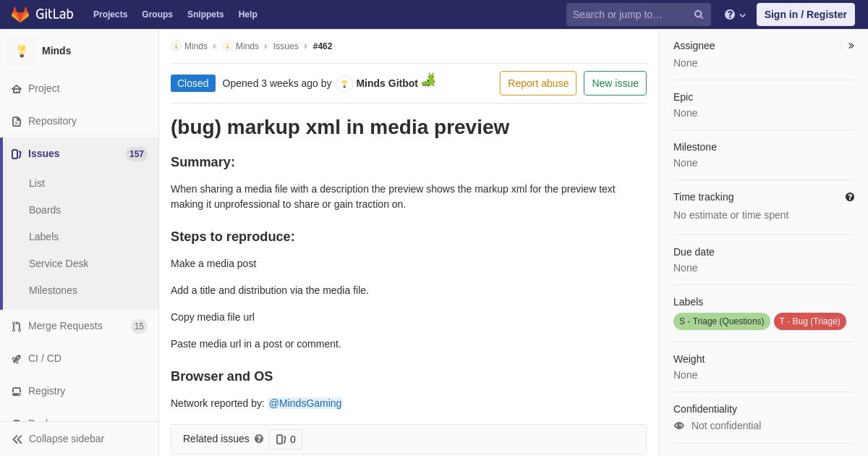Click the second Minds breadcrumb avatar icon
This screenshot has height=456, width=868.
coord(227,46)
